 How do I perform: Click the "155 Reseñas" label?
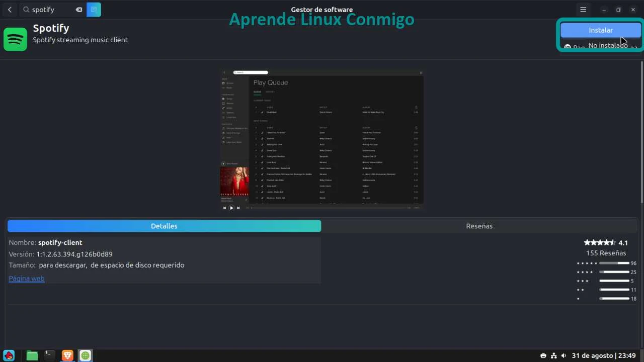[x=606, y=253]
